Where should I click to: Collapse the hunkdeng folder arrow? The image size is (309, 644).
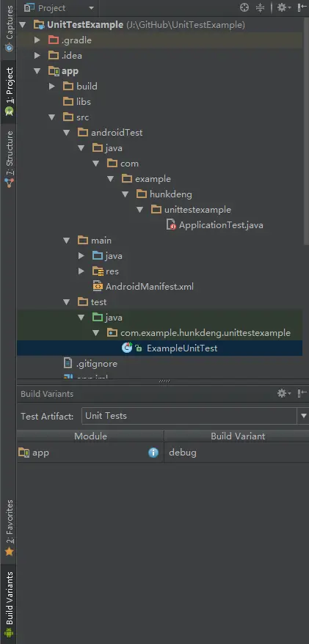[126, 194]
